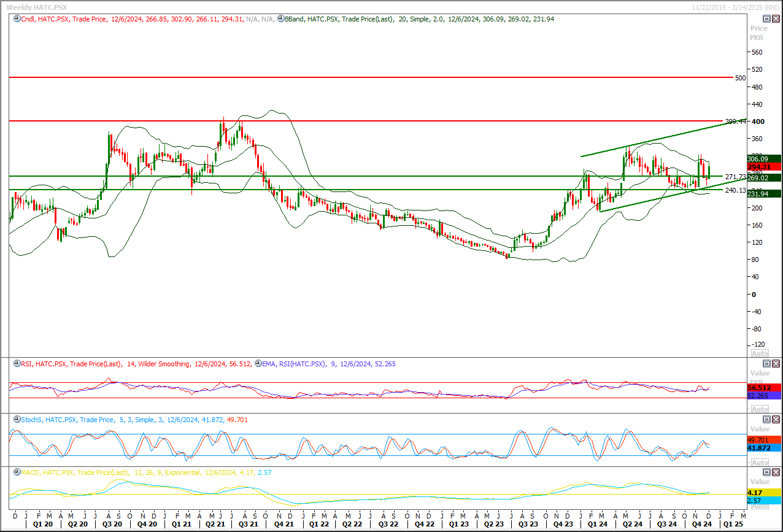The image size is (783, 532).
Task: Click the clock icon beside BBand label
Action: coord(280,19)
